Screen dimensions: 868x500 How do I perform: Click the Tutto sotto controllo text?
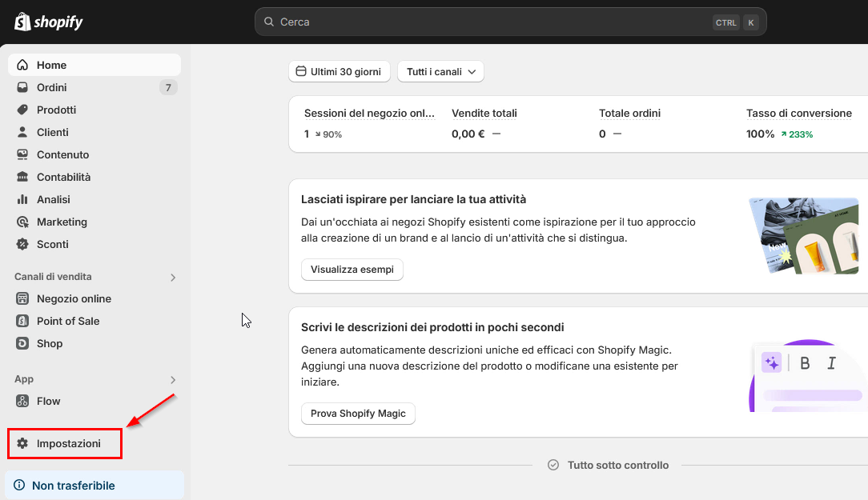618,465
